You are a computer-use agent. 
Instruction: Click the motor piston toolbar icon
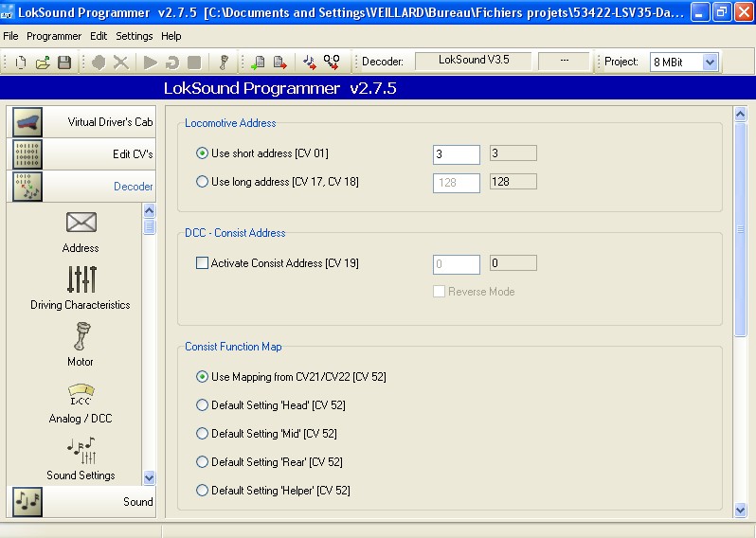coord(224,63)
